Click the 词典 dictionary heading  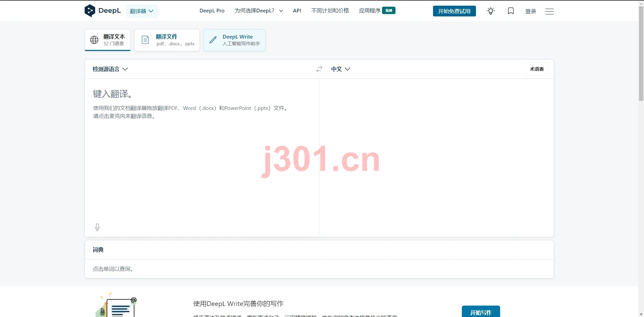point(98,250)
